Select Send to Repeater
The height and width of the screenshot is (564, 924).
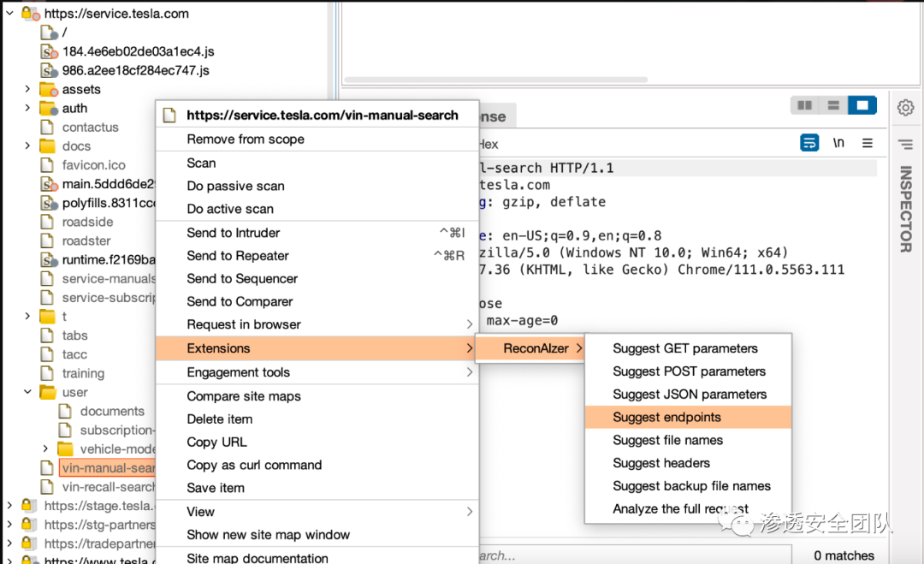point(317,256)
